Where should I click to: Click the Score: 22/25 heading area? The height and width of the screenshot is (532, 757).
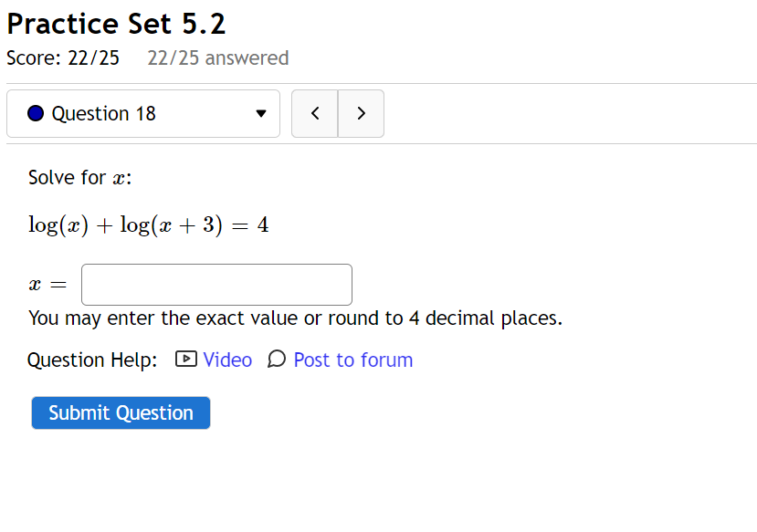62,57
